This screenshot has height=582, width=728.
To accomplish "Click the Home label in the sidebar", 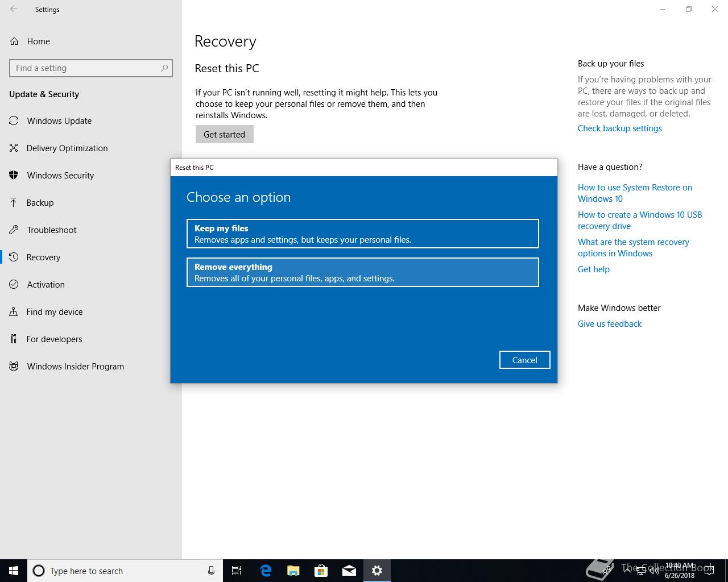I will [x=38, y=41].
